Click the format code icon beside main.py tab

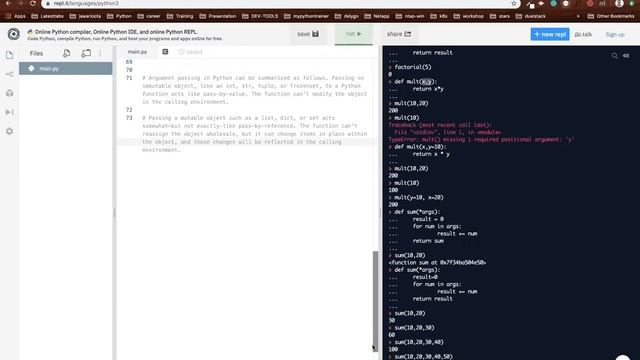165,51
